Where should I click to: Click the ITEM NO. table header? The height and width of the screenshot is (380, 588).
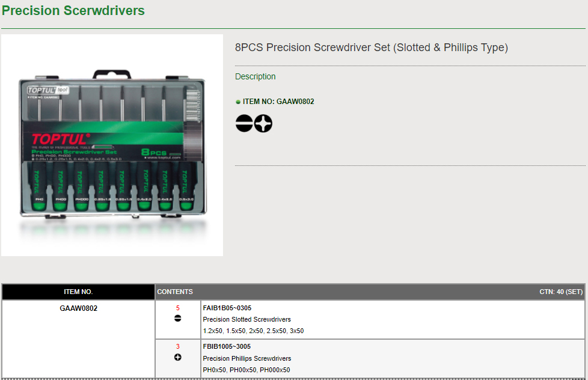pos(78,292)
